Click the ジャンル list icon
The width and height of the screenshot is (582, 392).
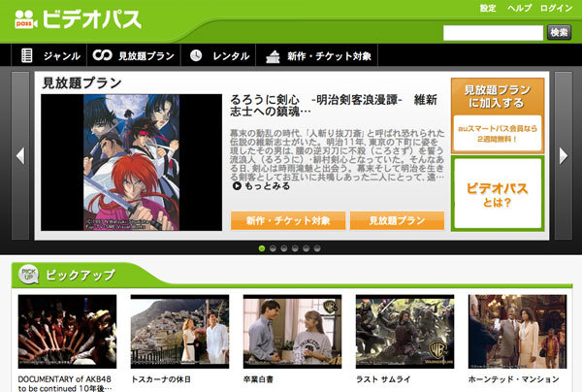click(27, 55)
